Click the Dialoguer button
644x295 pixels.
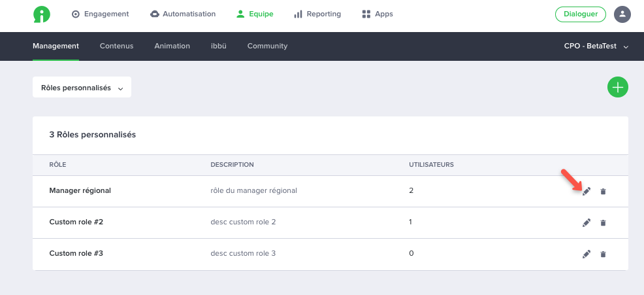click(x=580, y=14)
